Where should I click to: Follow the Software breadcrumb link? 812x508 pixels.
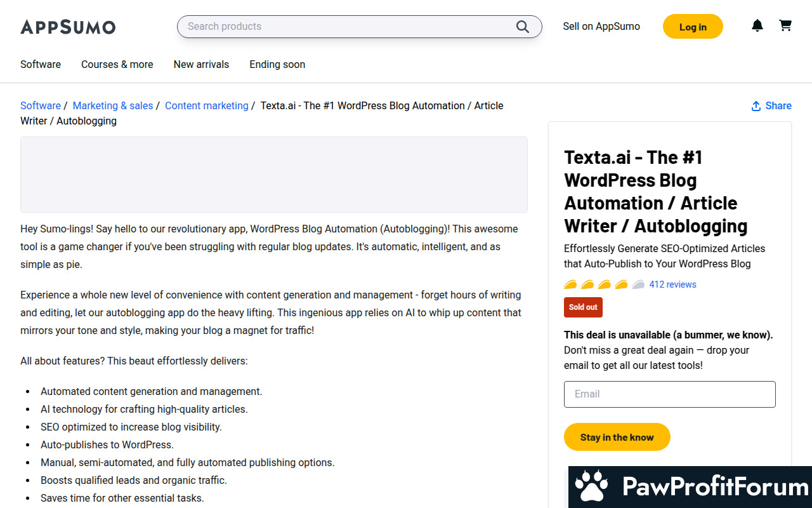[x=41, y=106]
